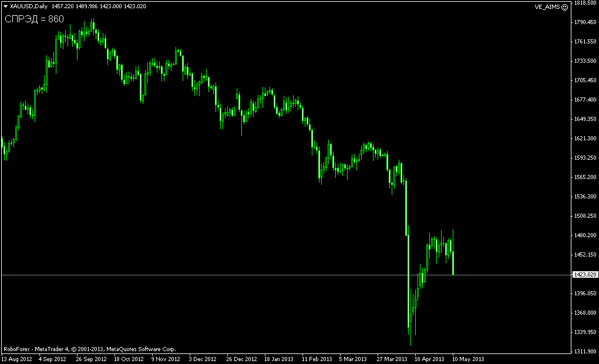Click the 1457.220 open price value

click(x=63, y=6)
